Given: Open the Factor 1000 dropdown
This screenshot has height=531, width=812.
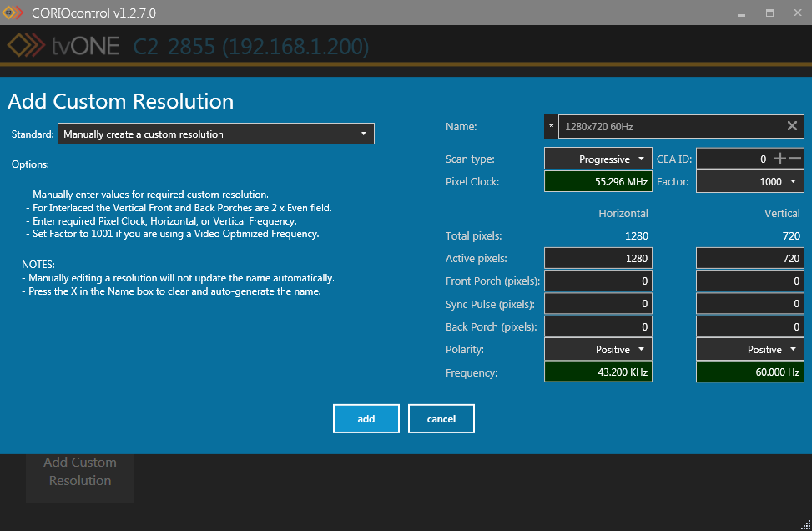Looking at the screenshot, I should pyautogui.click(x=750, y=181).
